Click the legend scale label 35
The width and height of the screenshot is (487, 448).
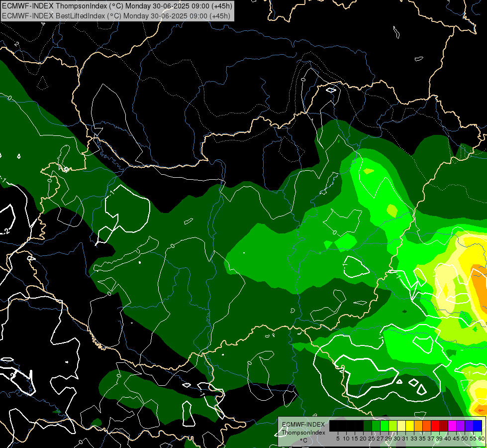(x=422, y=439)
